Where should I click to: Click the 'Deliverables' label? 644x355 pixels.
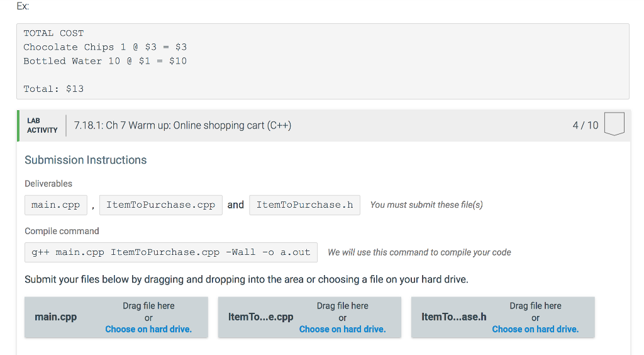pos(48,184)
